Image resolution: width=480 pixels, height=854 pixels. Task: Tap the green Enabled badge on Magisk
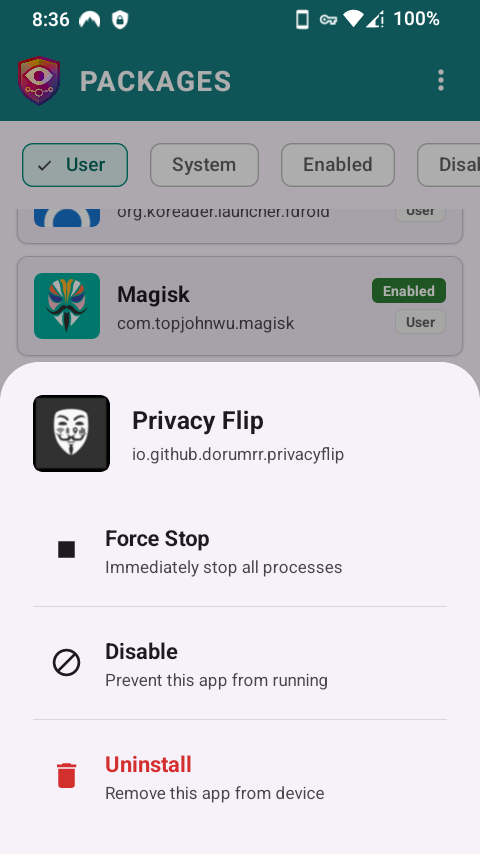[x=409, y=291]
